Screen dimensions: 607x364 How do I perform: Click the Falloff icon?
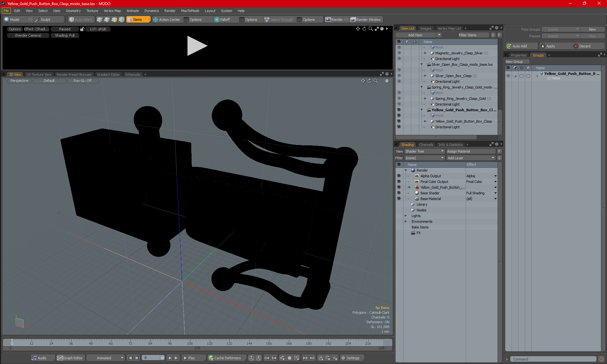pyautogui.click(x=217, y=20)
